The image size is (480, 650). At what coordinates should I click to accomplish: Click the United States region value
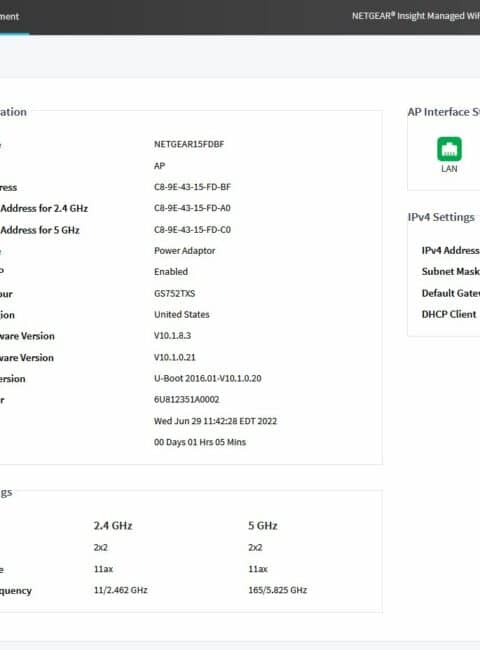[182, 315]
